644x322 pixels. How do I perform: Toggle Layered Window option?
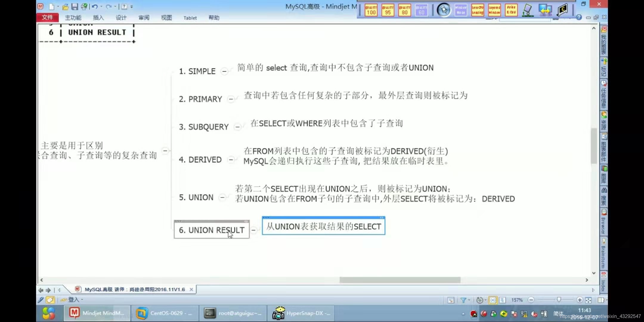click(x=494, y=10)
